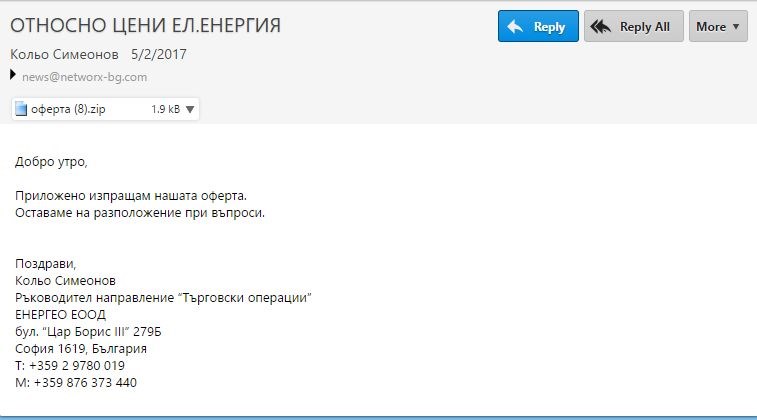Click the zip attachment file icon
Screen dimensions: 757x420
click(x=21, y=109)
